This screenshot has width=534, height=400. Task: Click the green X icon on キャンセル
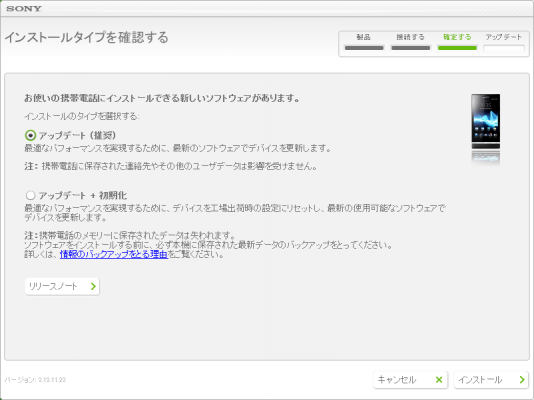439,380
